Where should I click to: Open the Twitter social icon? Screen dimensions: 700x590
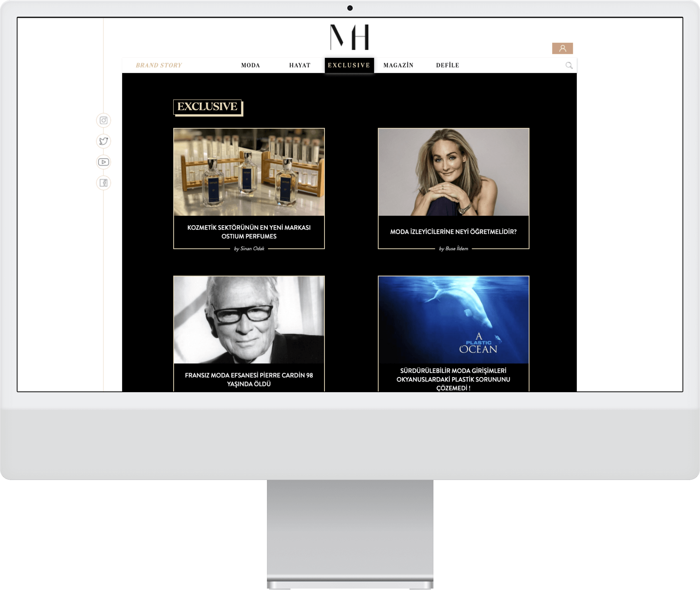pyautogui.click(x=104, y=141)
